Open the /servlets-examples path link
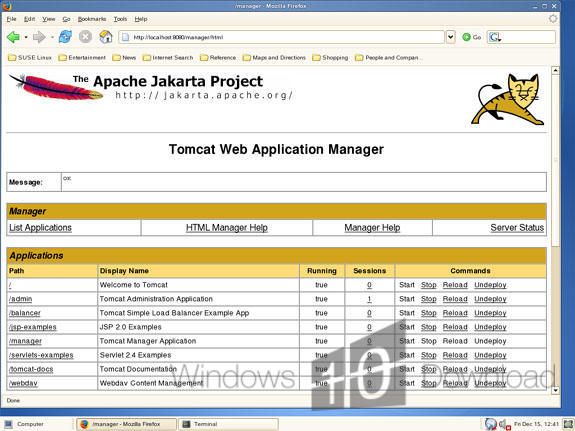The image size is (575, 431). coord(41,355)
